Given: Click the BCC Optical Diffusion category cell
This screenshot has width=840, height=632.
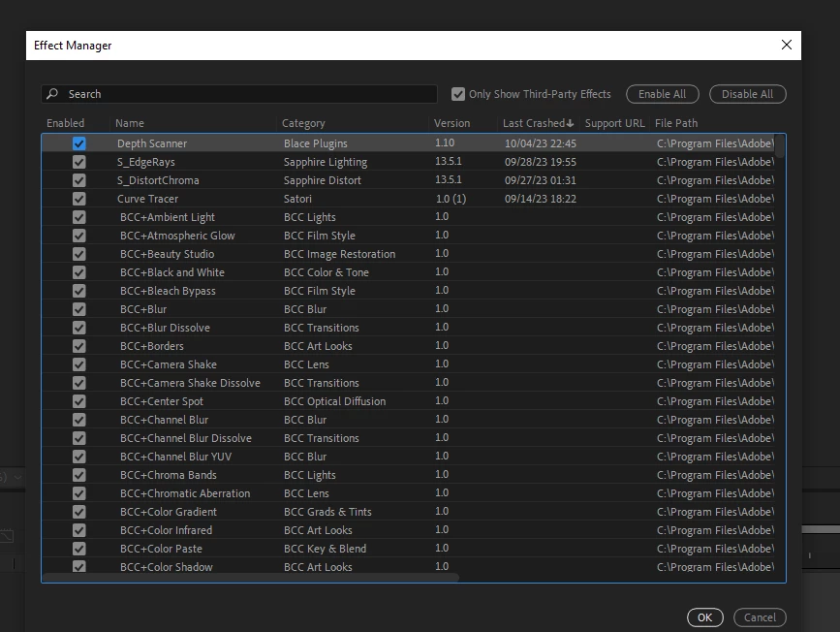Looking at the screenshot, I should pos(335,401).
